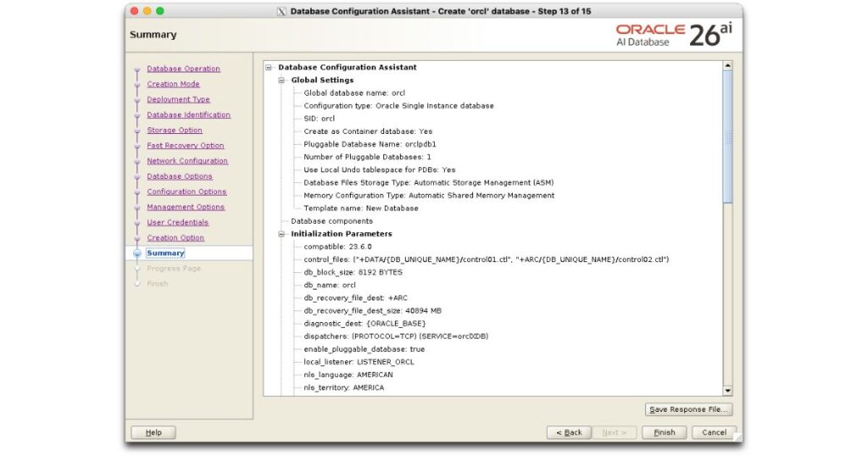Click Finish to create the database
868x456 pixels.
click(665, 433)
